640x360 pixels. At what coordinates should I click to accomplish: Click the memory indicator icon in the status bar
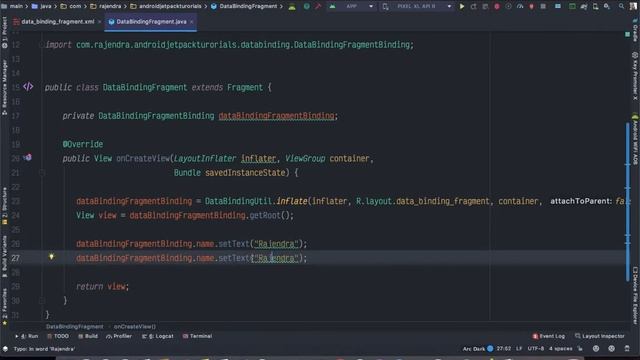[x=627, y=349]
